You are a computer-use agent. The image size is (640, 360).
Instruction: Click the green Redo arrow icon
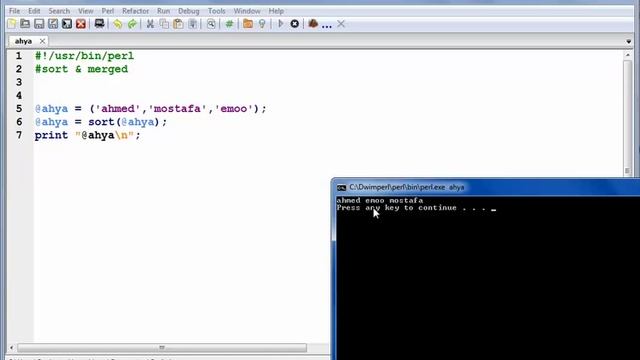pyautogui.click(x=132, y=24)
